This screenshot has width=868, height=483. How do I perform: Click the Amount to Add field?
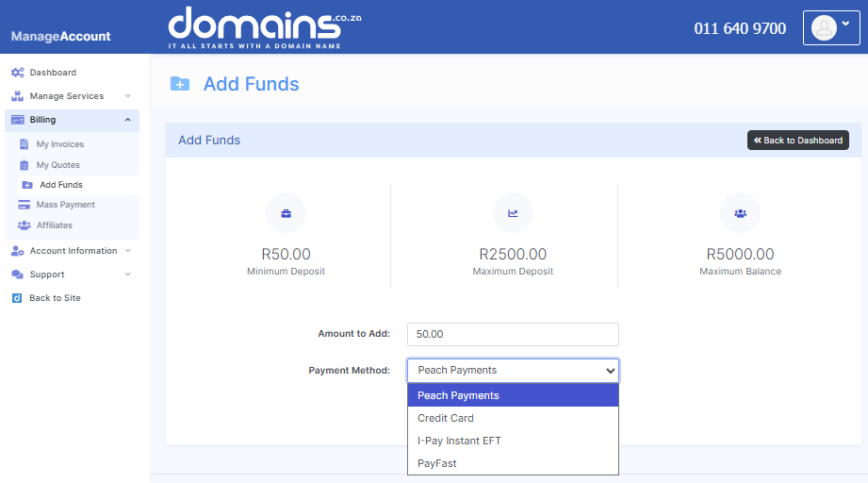click(513, 334)
